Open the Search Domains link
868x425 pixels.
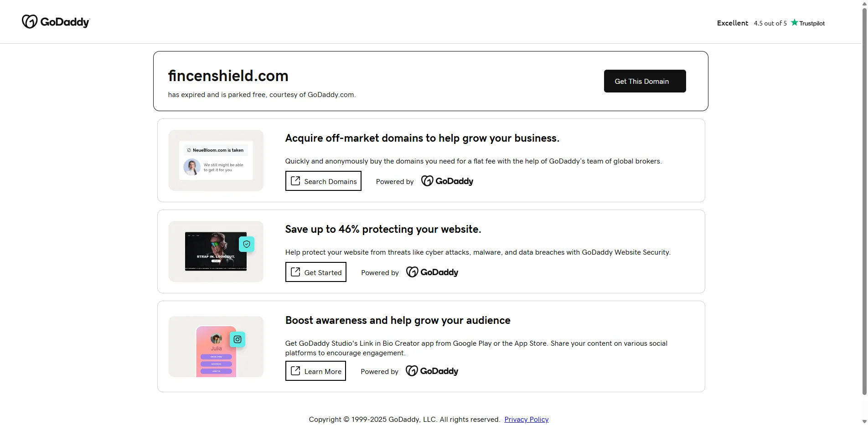(x=323, y=181)
